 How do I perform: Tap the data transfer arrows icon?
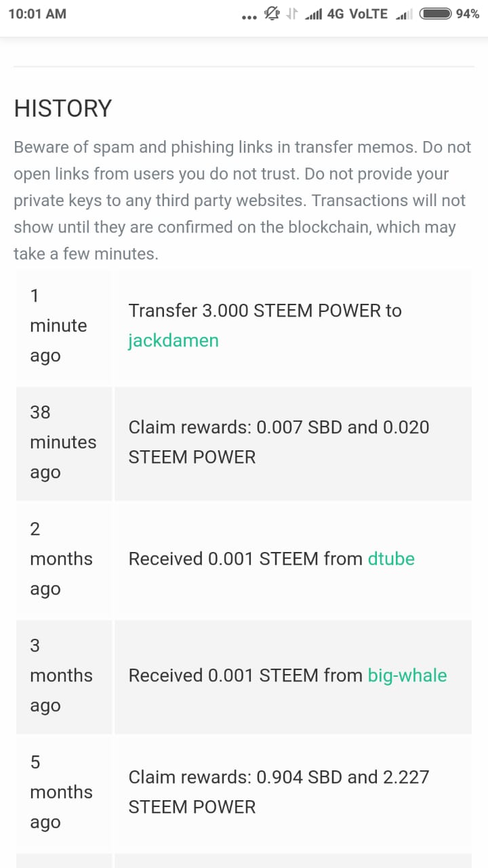point(292,14)
